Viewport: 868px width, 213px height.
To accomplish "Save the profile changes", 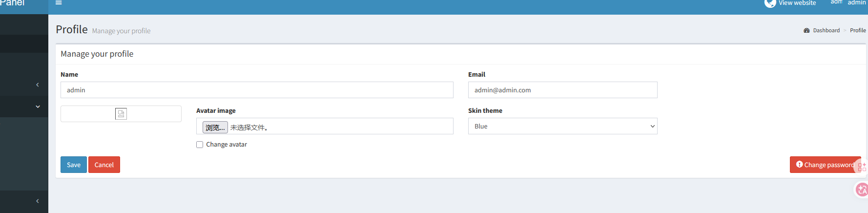I will point(74,165).
